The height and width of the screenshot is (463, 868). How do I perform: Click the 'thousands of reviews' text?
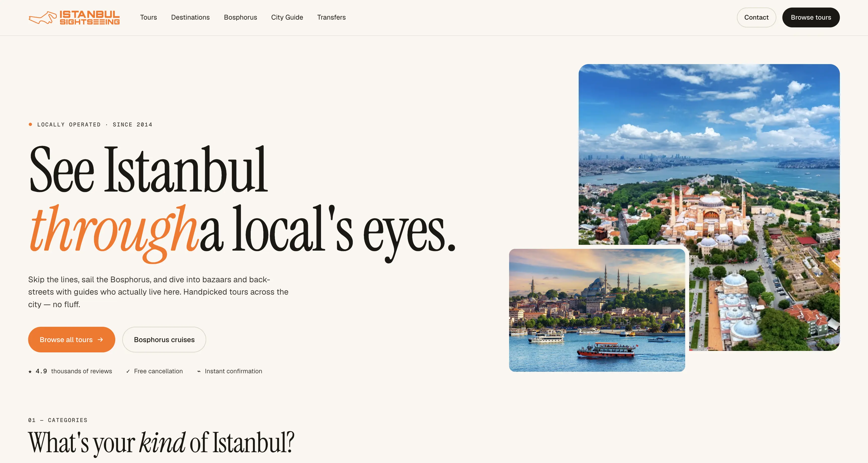(x=82, y=371)
